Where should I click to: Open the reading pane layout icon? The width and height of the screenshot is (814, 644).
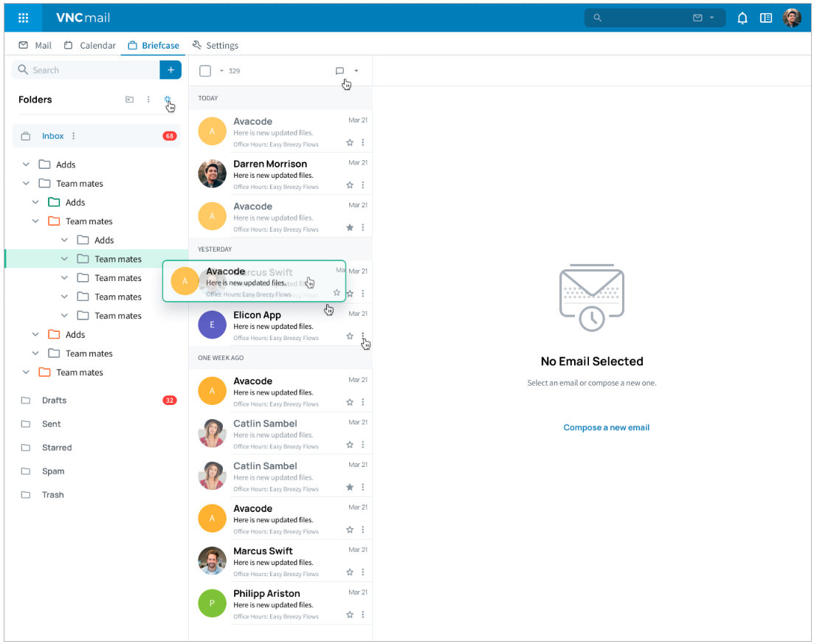coord(766,18)
